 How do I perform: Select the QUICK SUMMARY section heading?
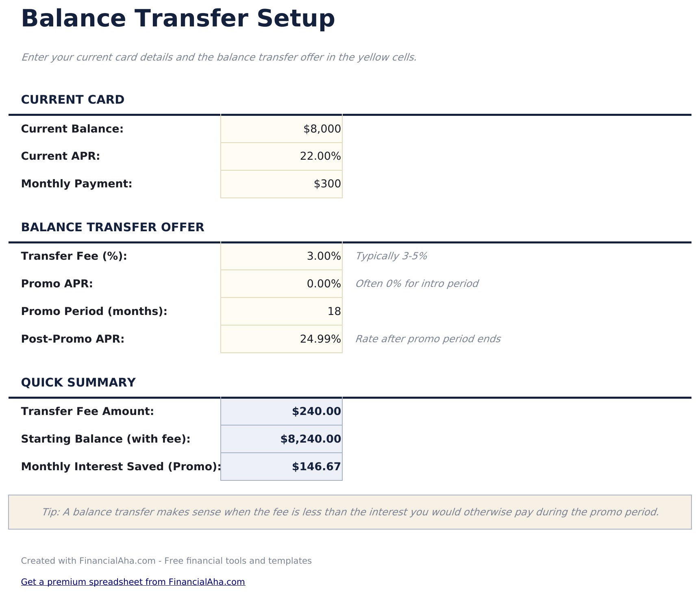tap(78, 382)
